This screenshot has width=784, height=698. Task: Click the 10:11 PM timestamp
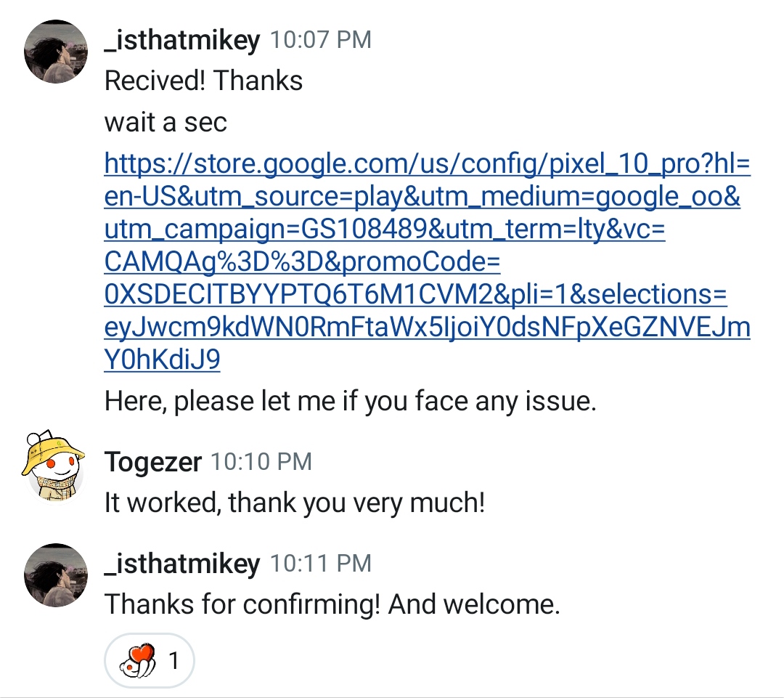coord(320,564)
